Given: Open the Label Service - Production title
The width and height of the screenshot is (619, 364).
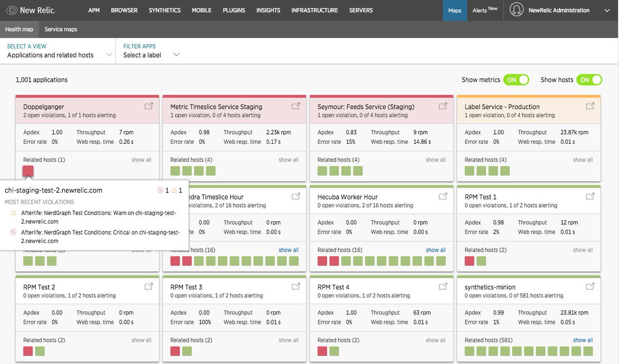Looking at the screenshot, I should click(x=502, y=107).
